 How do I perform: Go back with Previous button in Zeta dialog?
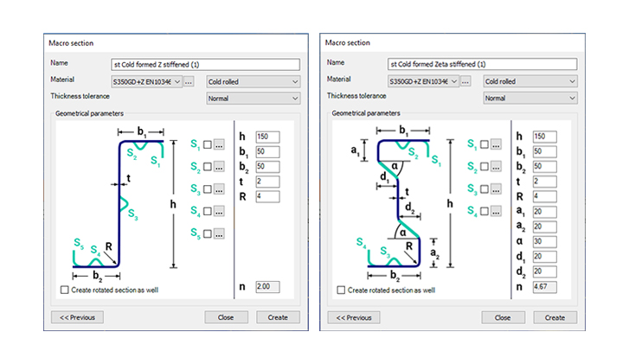pos(353,317)
